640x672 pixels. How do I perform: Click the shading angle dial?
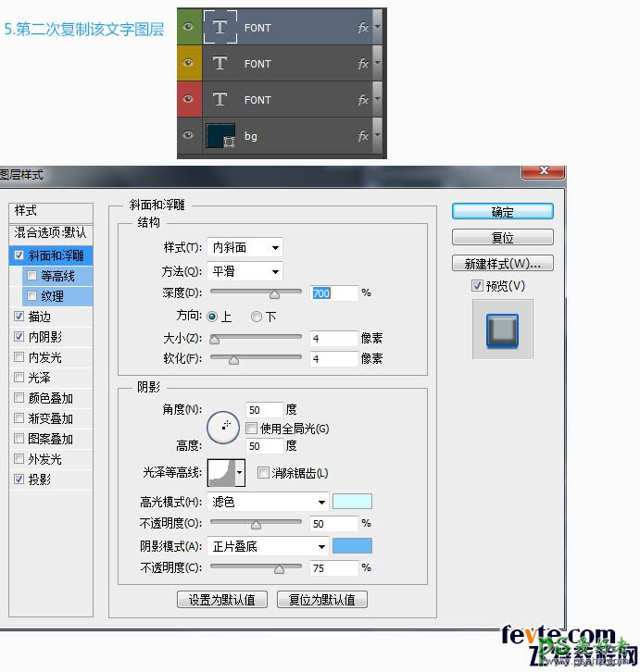224,426
